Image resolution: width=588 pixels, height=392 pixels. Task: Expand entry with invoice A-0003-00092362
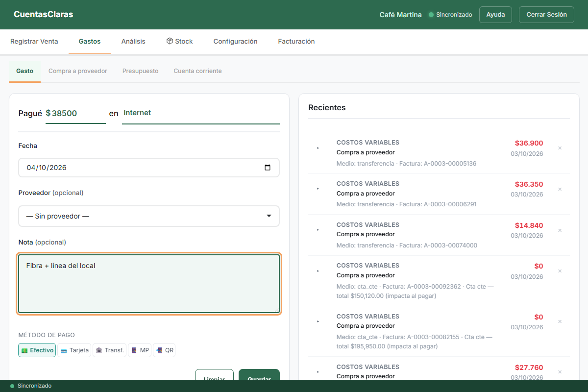pyautogui.click(x=318, y=270)
